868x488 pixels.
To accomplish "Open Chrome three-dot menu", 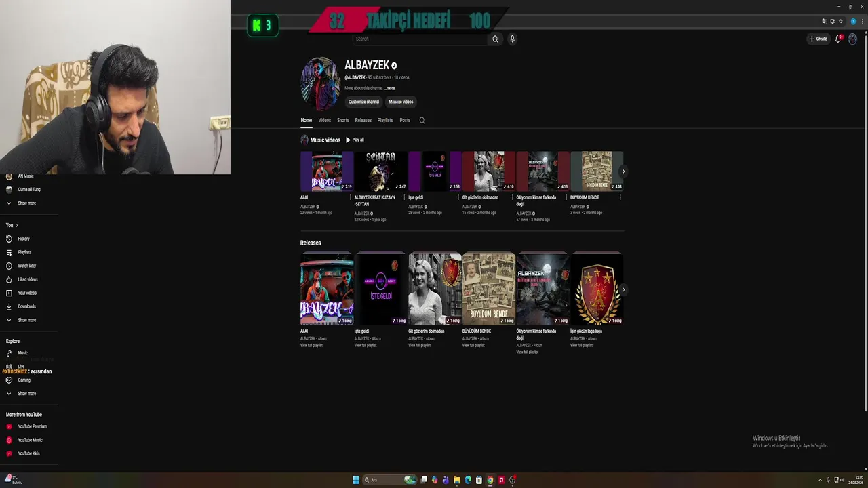I will [x=862, y=21].
